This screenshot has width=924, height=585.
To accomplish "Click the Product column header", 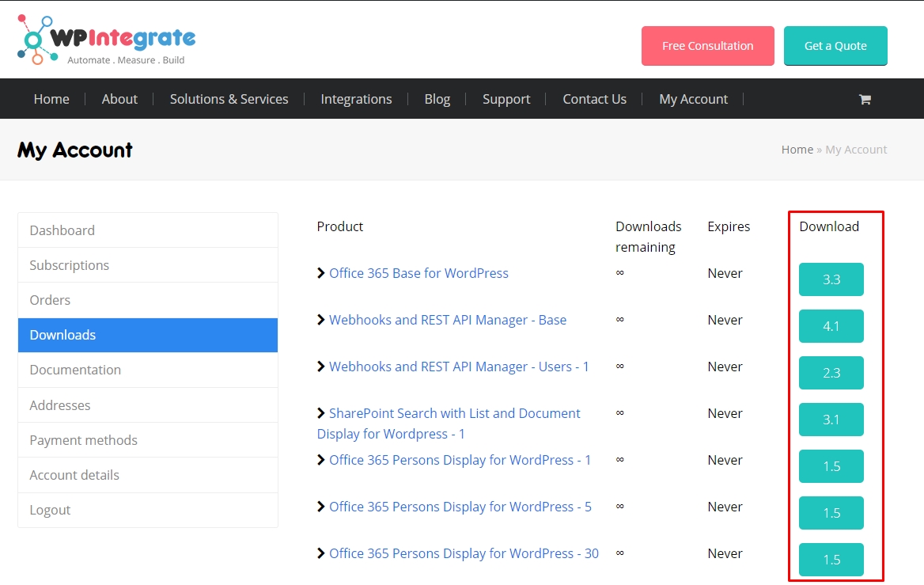I will 339,226.
